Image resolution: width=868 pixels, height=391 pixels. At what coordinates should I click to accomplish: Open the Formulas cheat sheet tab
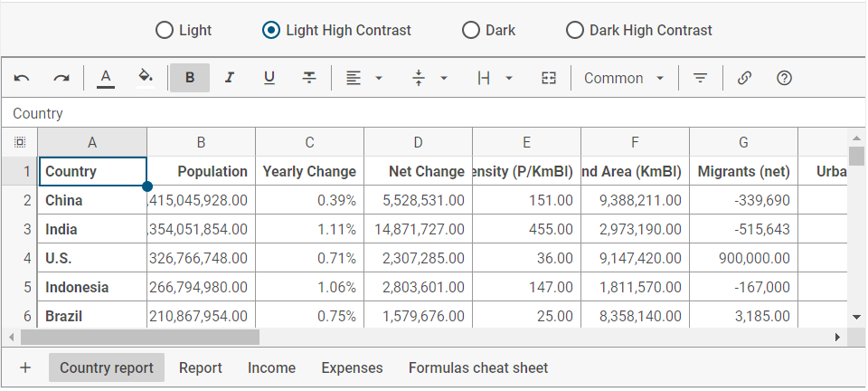478,367
